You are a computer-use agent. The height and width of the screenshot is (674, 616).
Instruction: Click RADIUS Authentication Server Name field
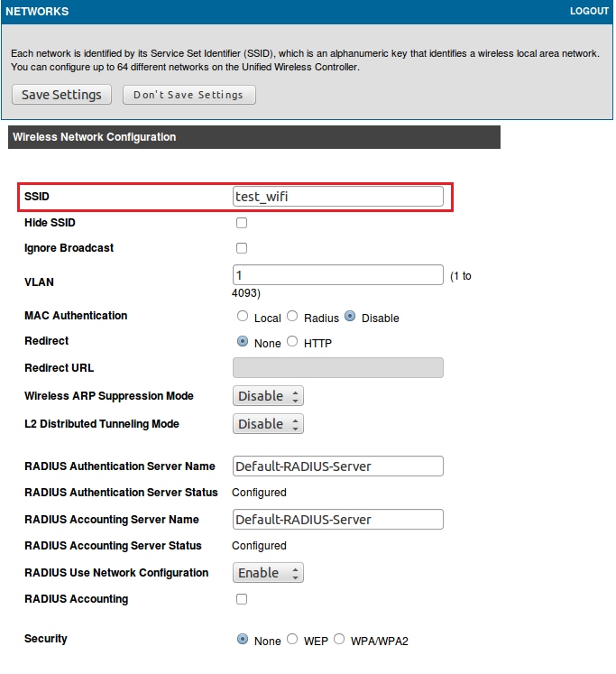coord(337,466)
